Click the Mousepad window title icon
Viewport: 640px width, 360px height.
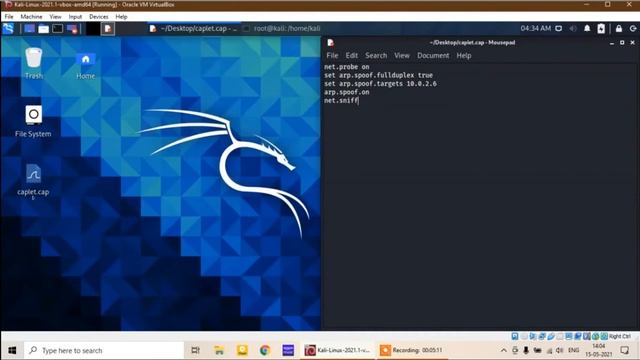(x=331, y=42)
